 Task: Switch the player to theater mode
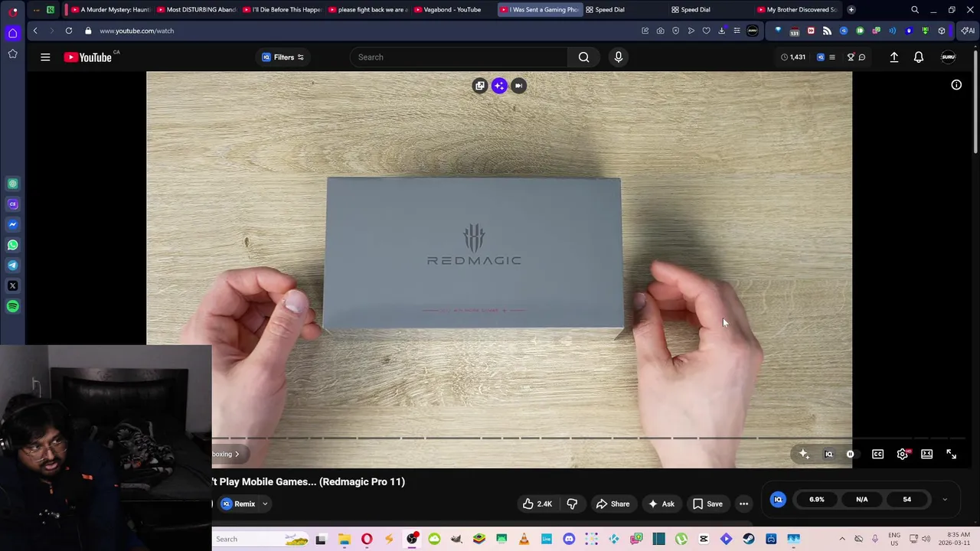tap(926, 454)
